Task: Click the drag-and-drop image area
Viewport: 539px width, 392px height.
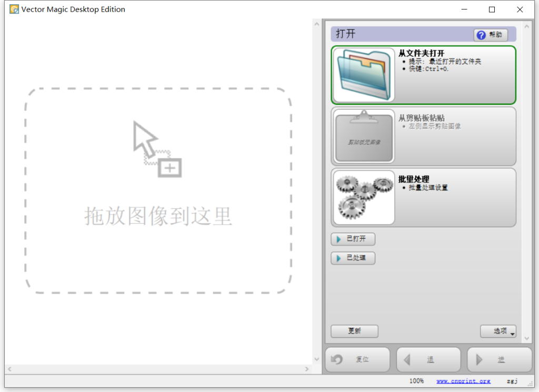Action: pyautogui.click(x=158, y=190)
